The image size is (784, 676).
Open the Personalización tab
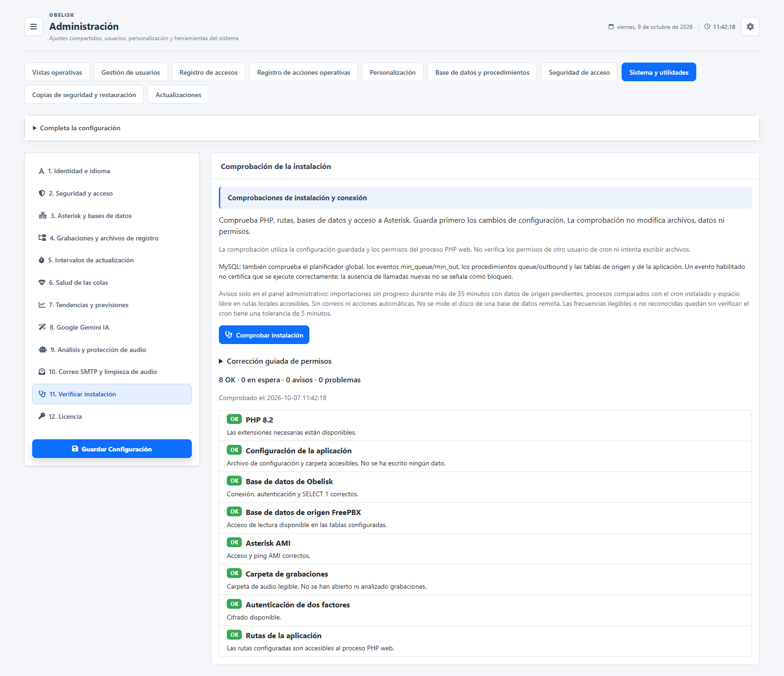pyautogui.click(x=393, y=72)
